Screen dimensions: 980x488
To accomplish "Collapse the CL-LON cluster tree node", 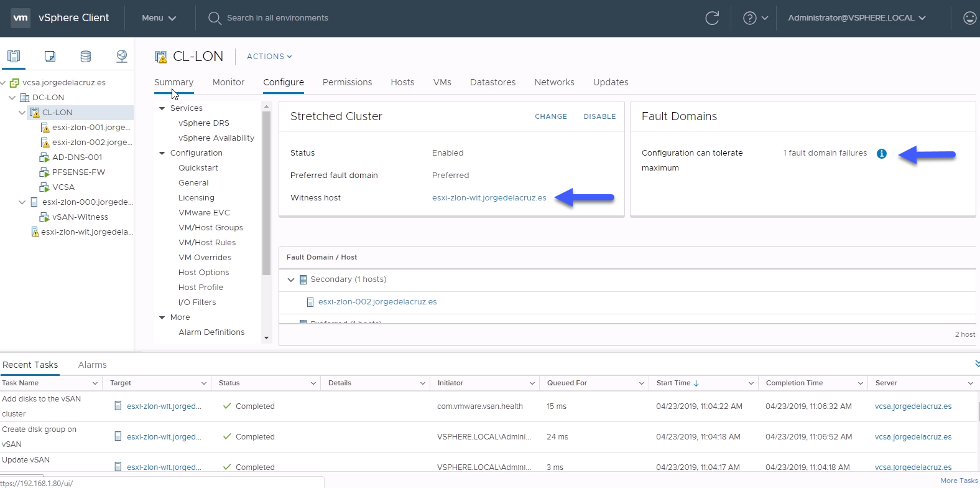I will [x=22, y=113].
